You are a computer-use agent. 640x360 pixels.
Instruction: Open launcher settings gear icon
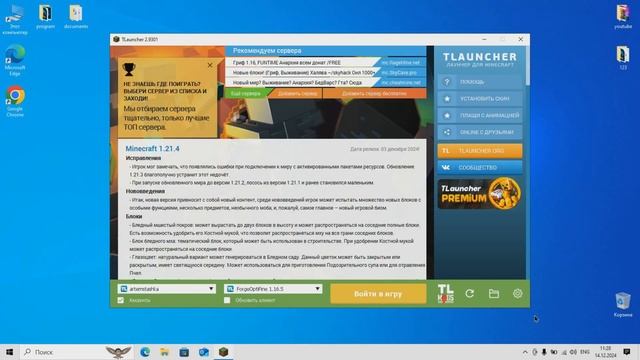coord(518,293)
